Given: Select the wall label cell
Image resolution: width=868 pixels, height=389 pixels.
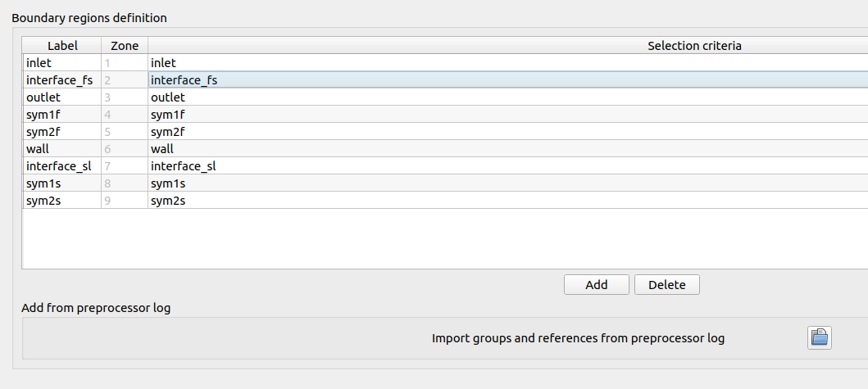Looking at the screenshot, I should coord(61,149).
